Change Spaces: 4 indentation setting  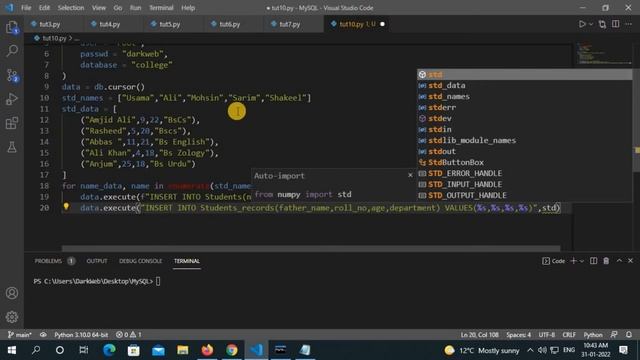click(518, 335)
